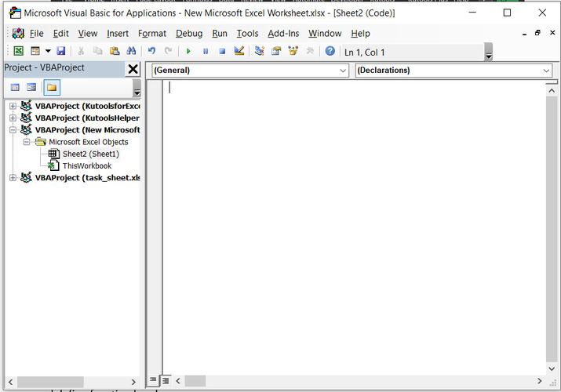Click the Break pause icon
This screenshot has height=392, width=561.
pyautogui.click(x=206, y=51)
